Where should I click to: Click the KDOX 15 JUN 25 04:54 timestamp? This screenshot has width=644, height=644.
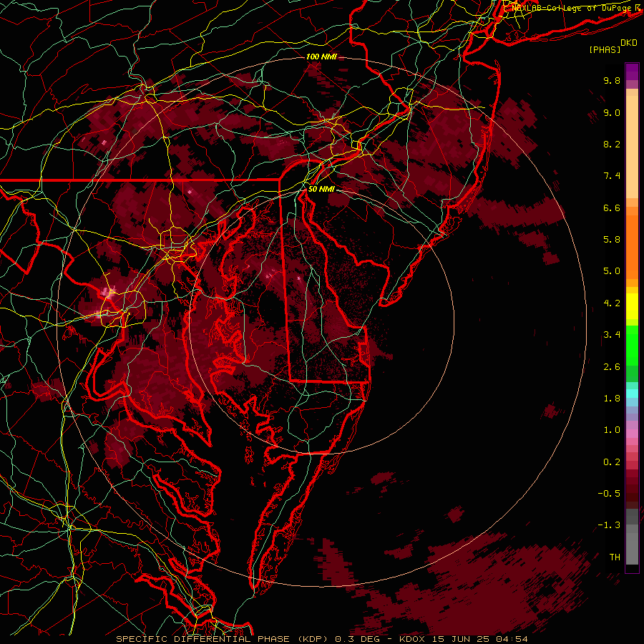(464, 639)
